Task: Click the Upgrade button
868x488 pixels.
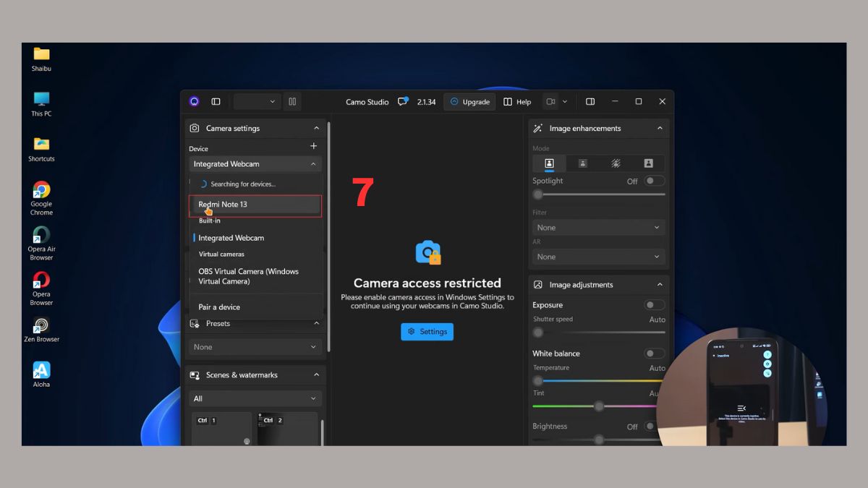Action: tap(469, 102)
